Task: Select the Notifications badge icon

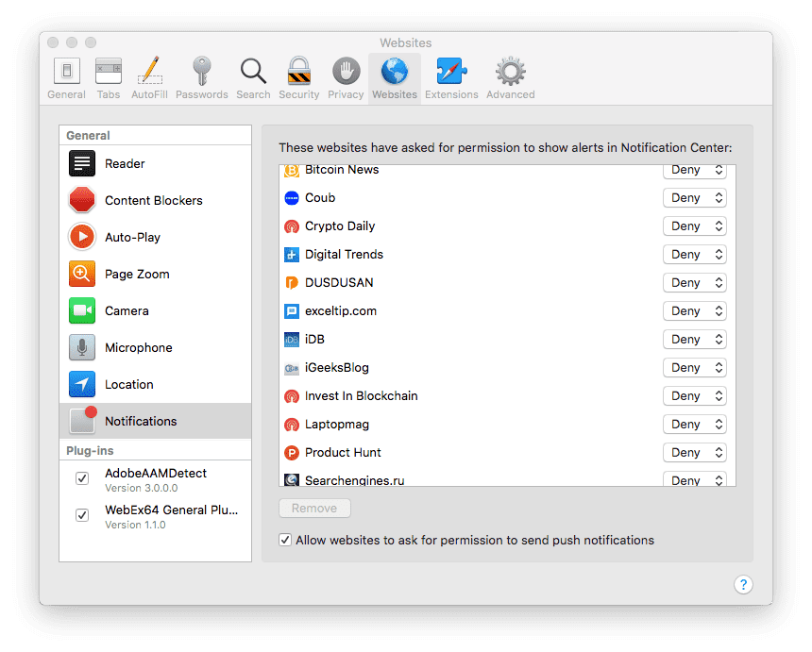Action: (x=83, y=420)
